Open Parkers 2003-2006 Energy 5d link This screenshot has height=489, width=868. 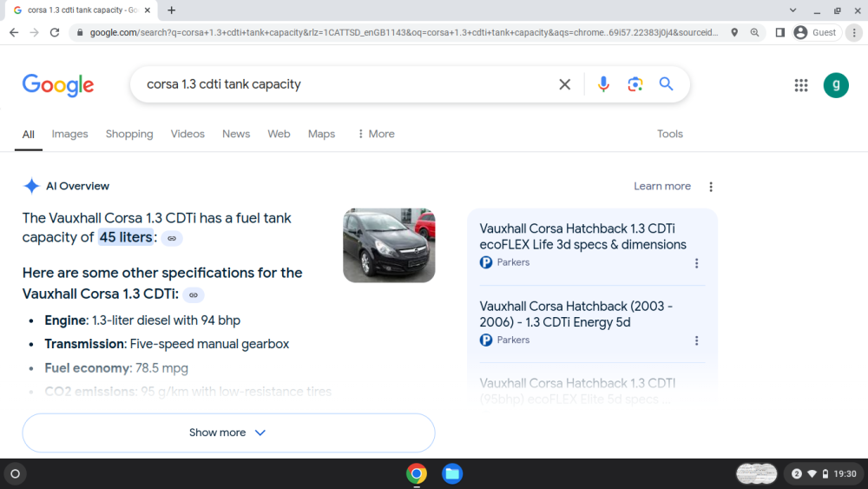point(575,314)
